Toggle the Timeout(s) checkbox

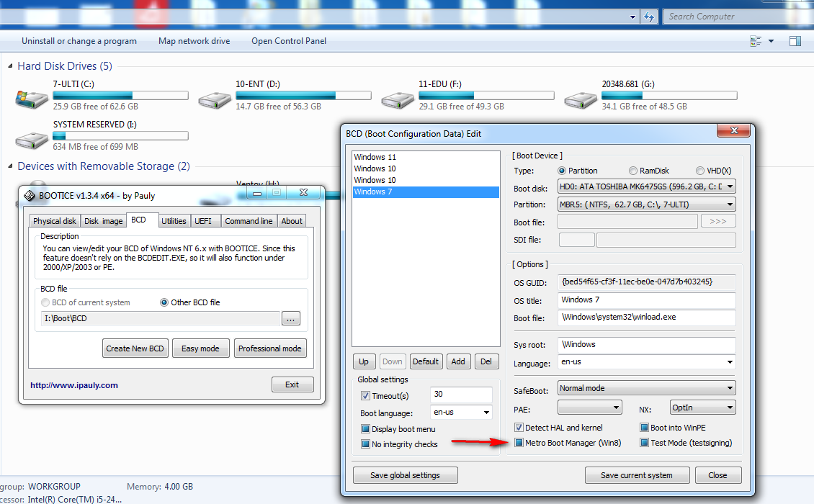(x=365, y=395)
